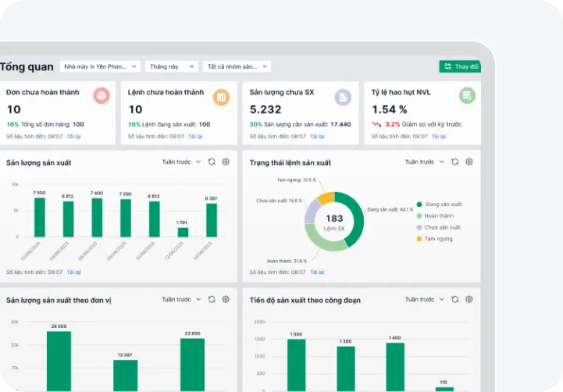This screenshot has height=392, width=563.
Task: Open gear icon in Tiến độ sản xuất panel
Action: coord(469,299)
